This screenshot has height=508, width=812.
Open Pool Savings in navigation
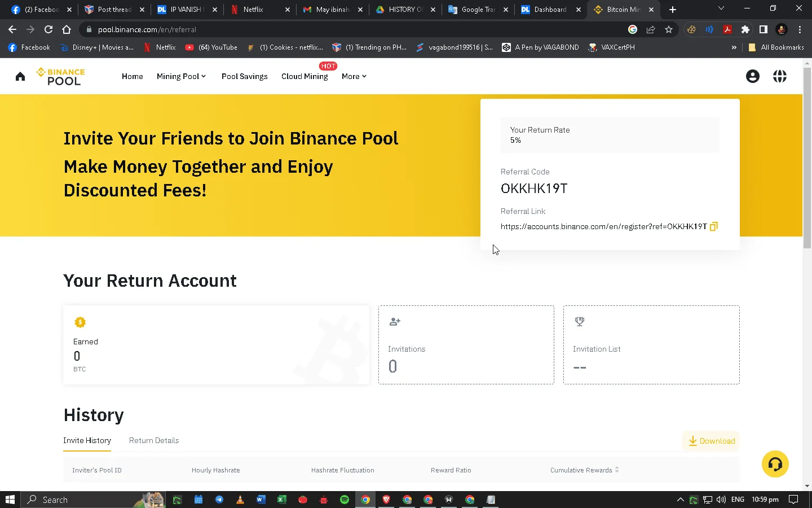(x=245, y=76)
